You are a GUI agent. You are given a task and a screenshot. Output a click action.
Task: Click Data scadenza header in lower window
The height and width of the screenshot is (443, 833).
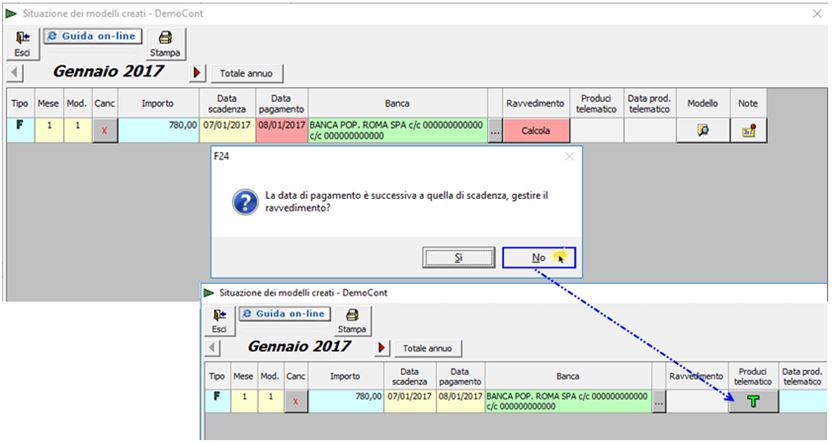[x=410, y=376]
